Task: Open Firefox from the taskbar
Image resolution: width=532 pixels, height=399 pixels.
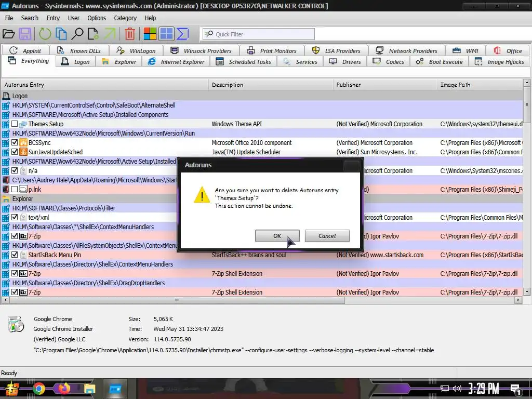Action: [64, 389]
